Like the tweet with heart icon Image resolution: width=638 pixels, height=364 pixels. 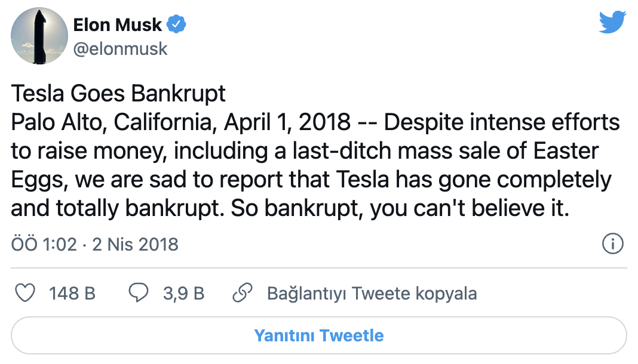(24, 293)
